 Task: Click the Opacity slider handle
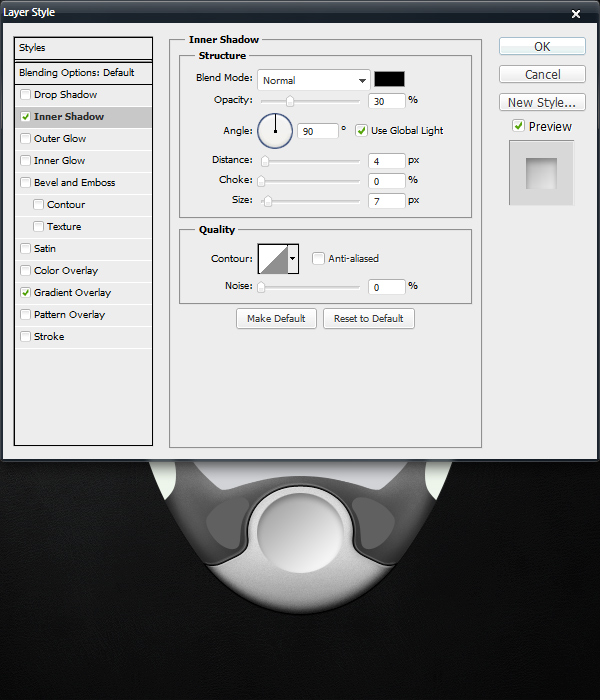[290, 101]
